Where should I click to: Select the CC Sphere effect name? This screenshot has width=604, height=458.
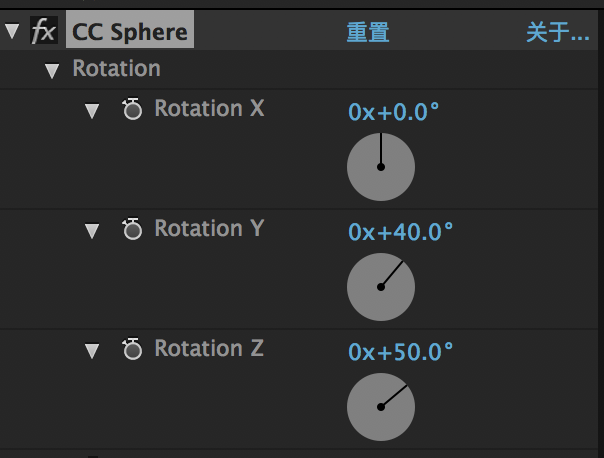(130, 32)
